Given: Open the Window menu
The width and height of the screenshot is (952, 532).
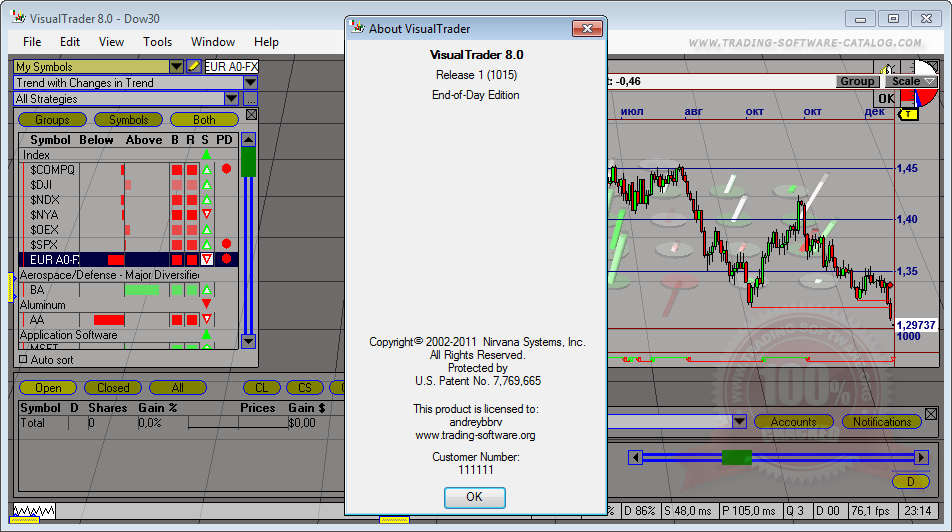Looking at the screenshot, I should [212, 42].
